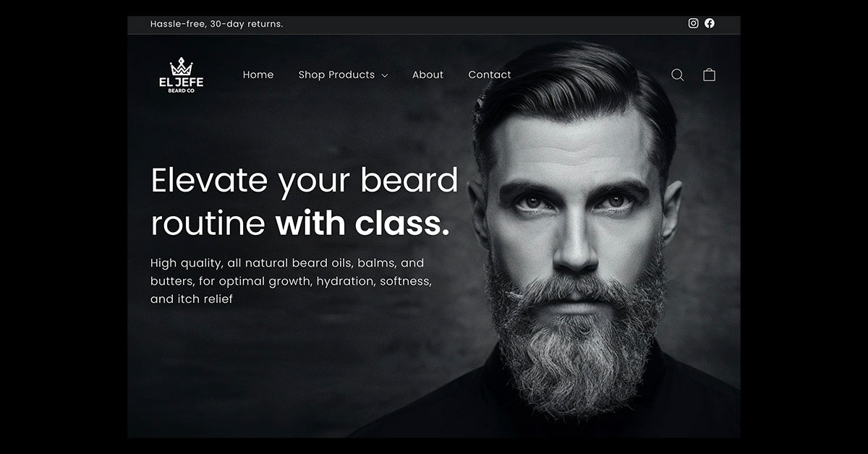Open the About page
868x454 pixels.
click(x=427, y=74)
